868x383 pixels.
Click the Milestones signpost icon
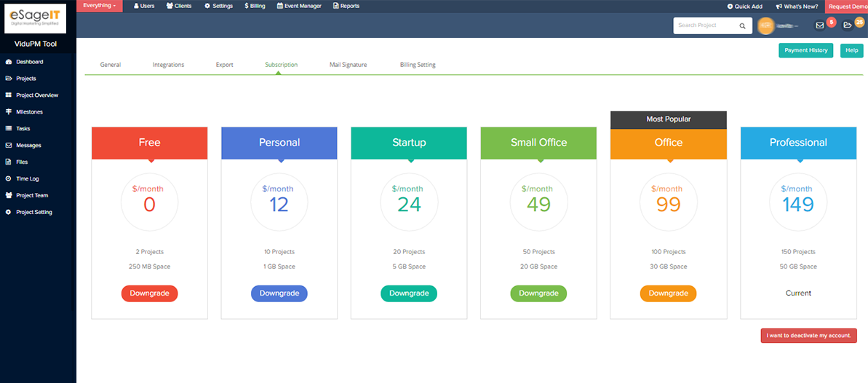(8, 112)
